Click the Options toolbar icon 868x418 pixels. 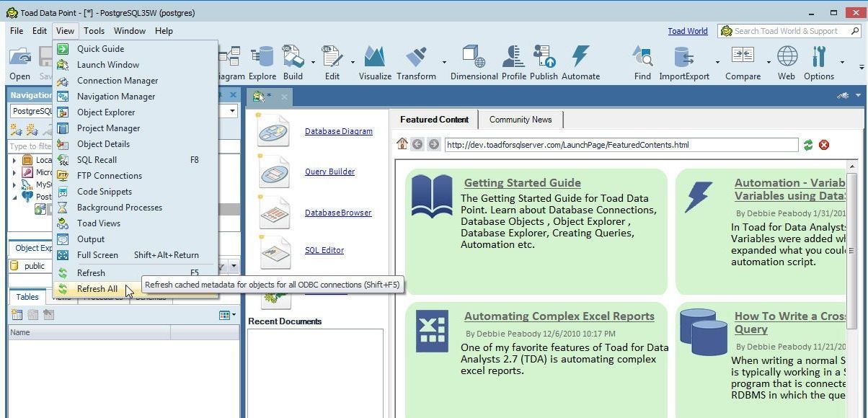(x=819, y=63)
